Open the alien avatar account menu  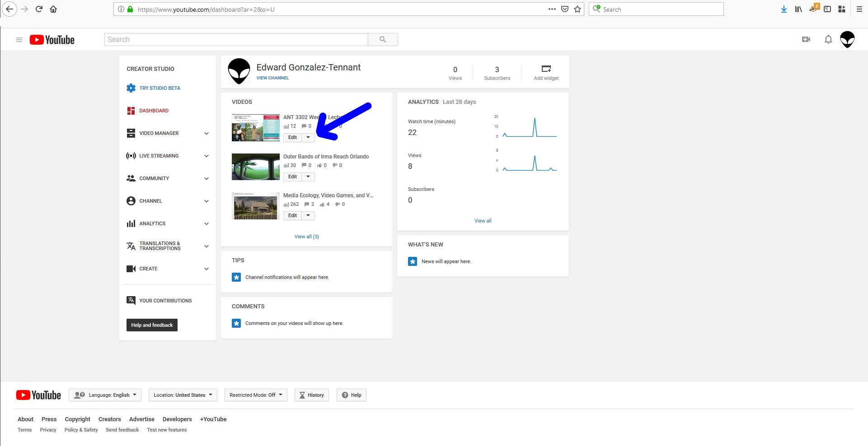click(x=847, y=40)
